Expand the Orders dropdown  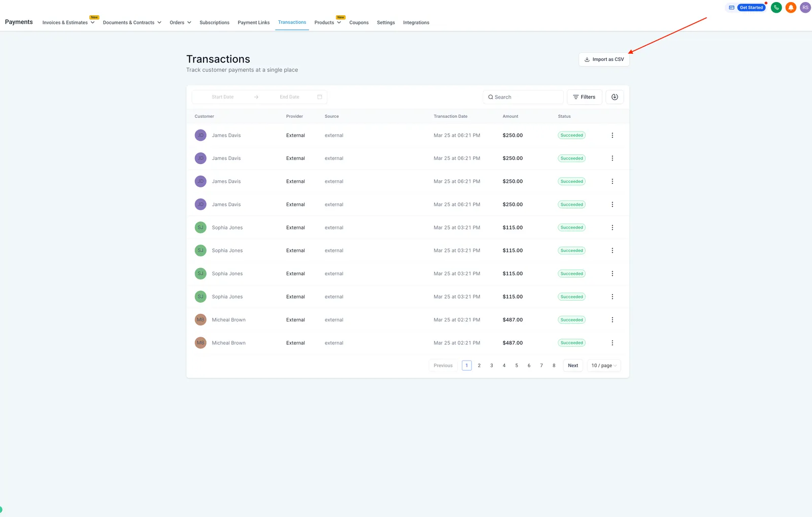(x=181, y=22)
